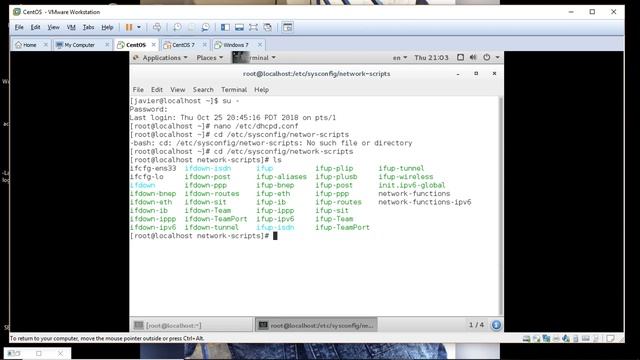Click the terminal prompt cursor
The height and width of the screenshot is (360, 640).
275,236
